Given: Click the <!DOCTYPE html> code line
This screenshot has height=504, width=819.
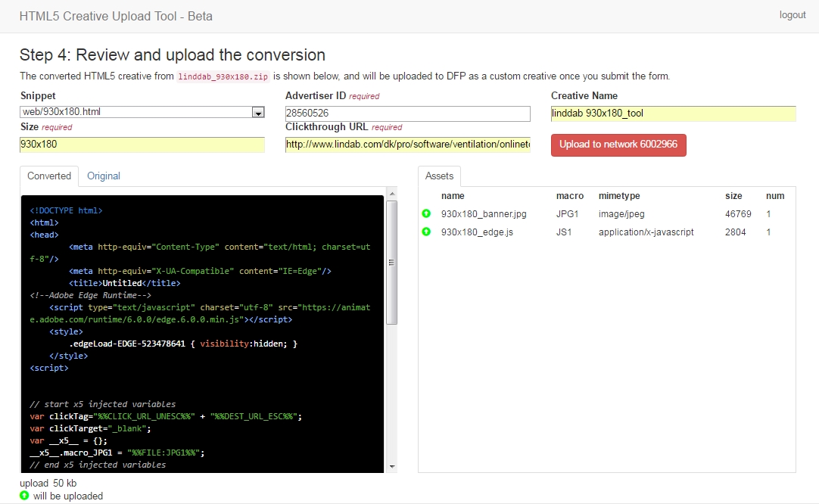Looking at the screenshot, I should pyautogui.click(x=66, y=210).
